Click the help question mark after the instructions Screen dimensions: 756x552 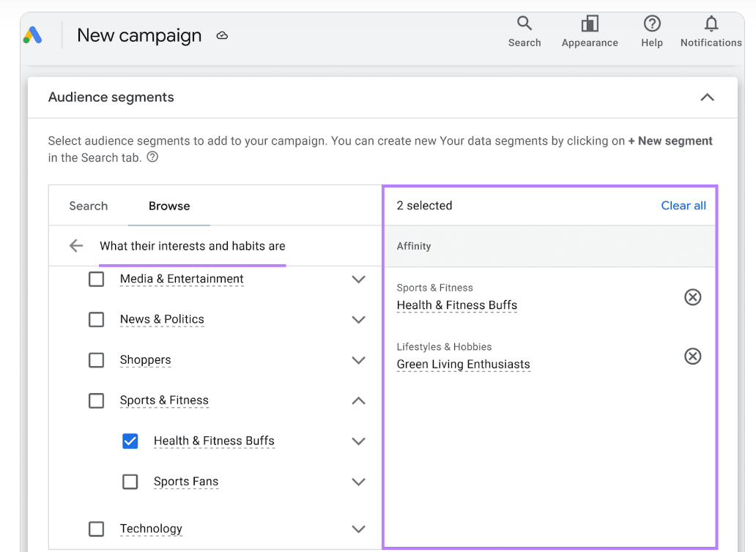point(152,156)
